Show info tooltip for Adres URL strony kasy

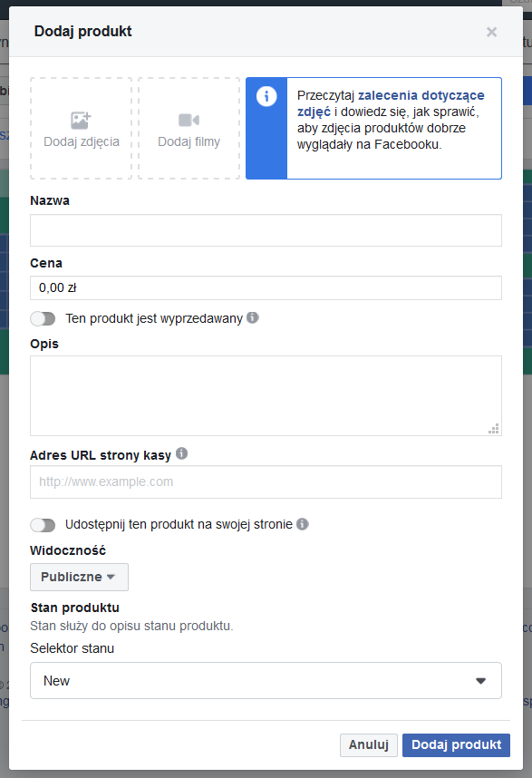tap(182, 453)
